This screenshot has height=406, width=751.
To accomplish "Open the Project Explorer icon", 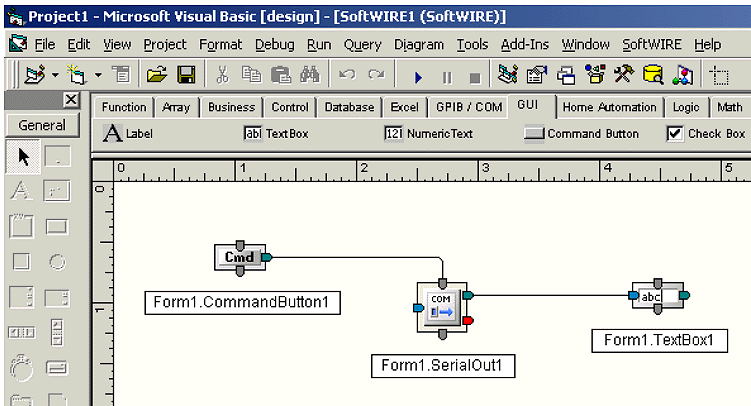I will [x=508, y=75].
